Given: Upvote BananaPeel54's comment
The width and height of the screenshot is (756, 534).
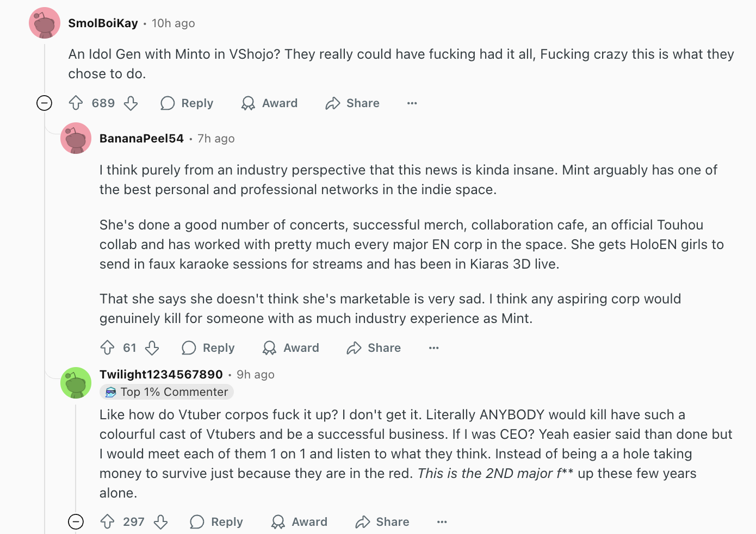Looking at the screenshot, I should tap(108, 348).
